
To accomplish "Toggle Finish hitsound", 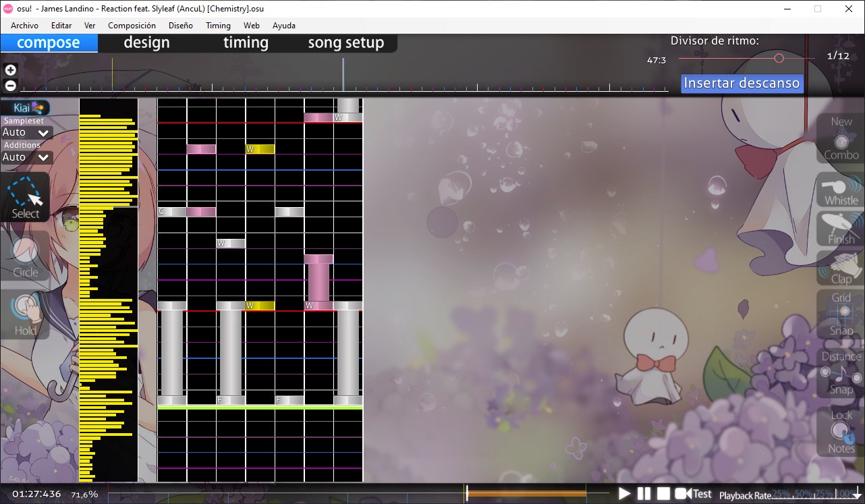I will tap(841, 229).
